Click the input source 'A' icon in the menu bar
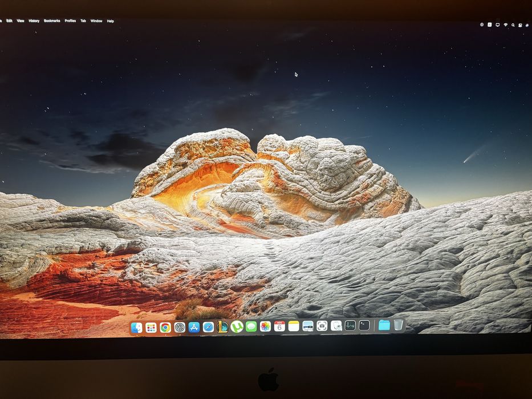The height and width of the screenshot is (399, 532). point(490,25)
